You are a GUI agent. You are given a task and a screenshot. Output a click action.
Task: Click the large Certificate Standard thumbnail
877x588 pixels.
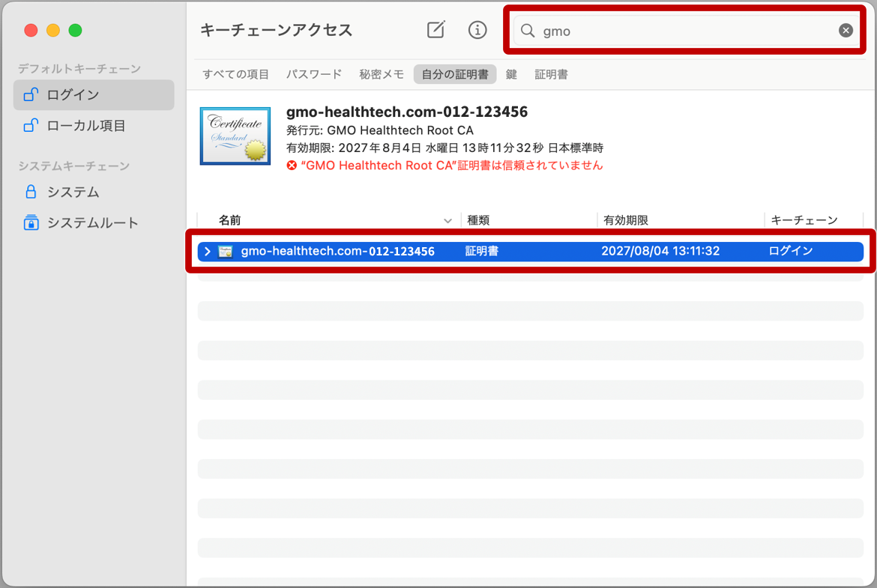[235, 136]
